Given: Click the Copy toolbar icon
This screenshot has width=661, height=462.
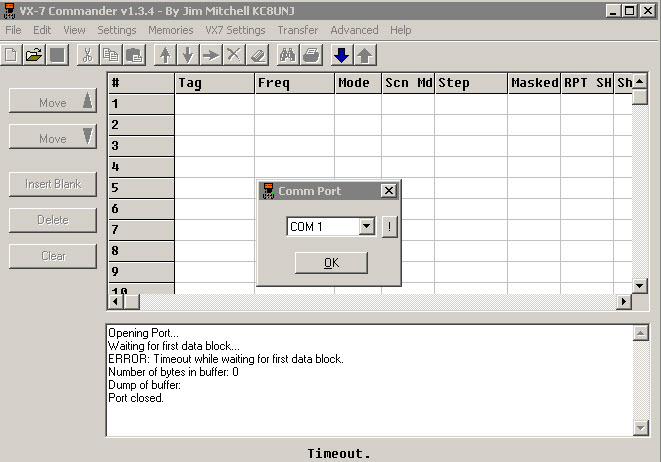Looking at the screenshot, I should click(x=111, y=55).
